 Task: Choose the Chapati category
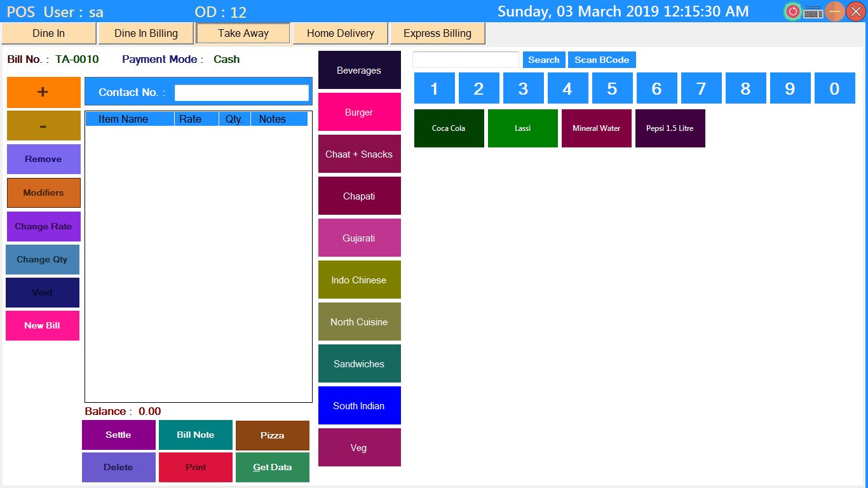click(360, 196)
